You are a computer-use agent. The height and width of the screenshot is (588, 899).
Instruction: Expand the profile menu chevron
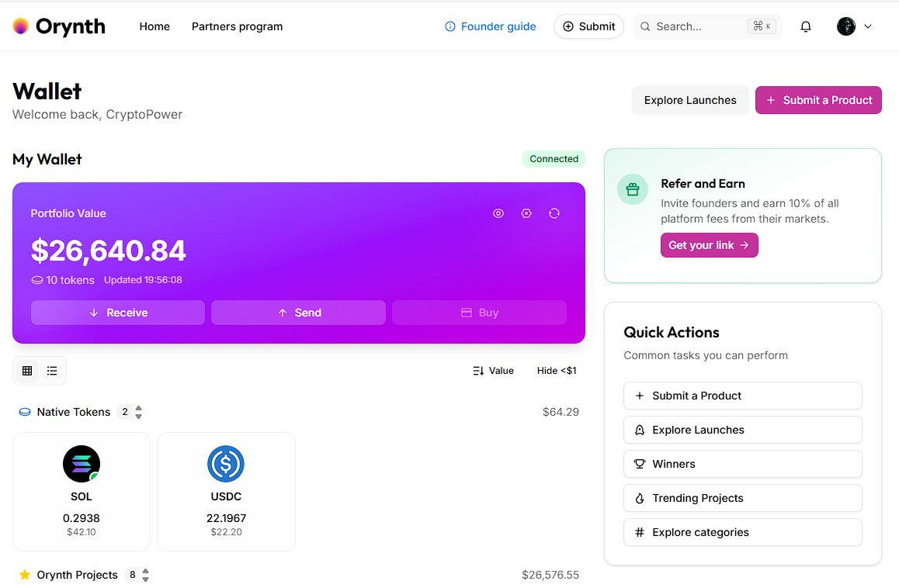tap(868, 26)
